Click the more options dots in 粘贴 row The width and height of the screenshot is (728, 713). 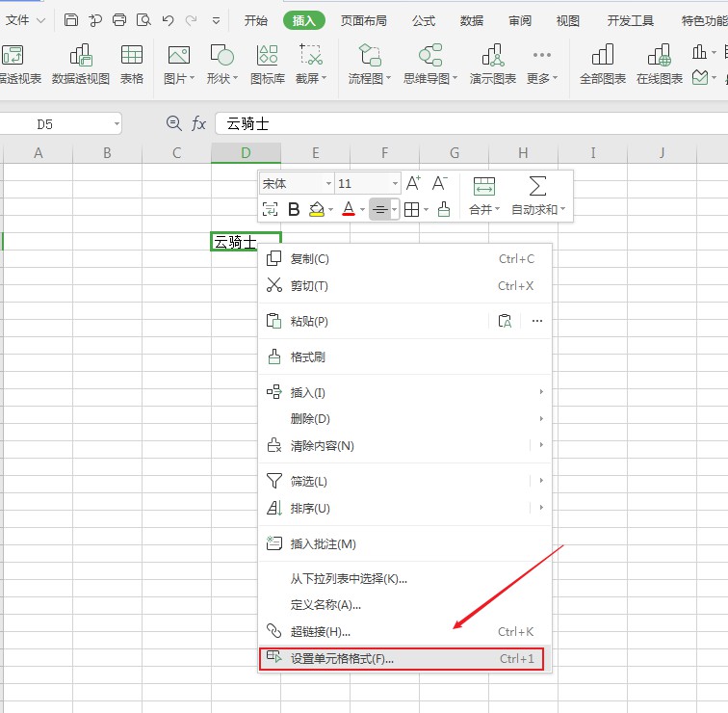pos(536,321)
